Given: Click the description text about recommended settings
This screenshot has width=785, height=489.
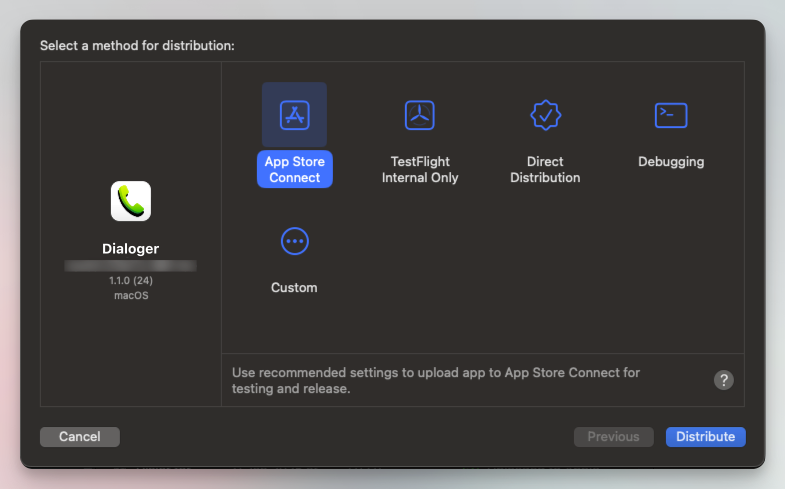Looking at the screenshot, I should pyautogui.click(x=436, y=380).
